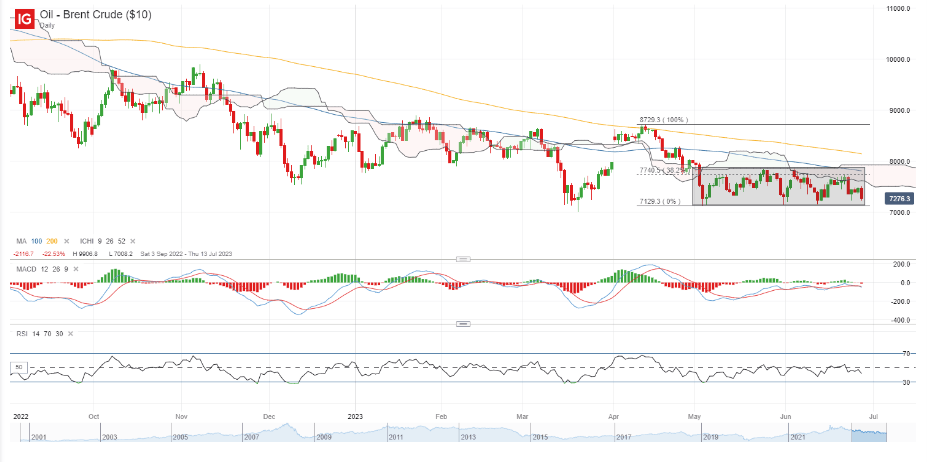Select the grey rectangle drawing on chart

[x=778, y=187]
